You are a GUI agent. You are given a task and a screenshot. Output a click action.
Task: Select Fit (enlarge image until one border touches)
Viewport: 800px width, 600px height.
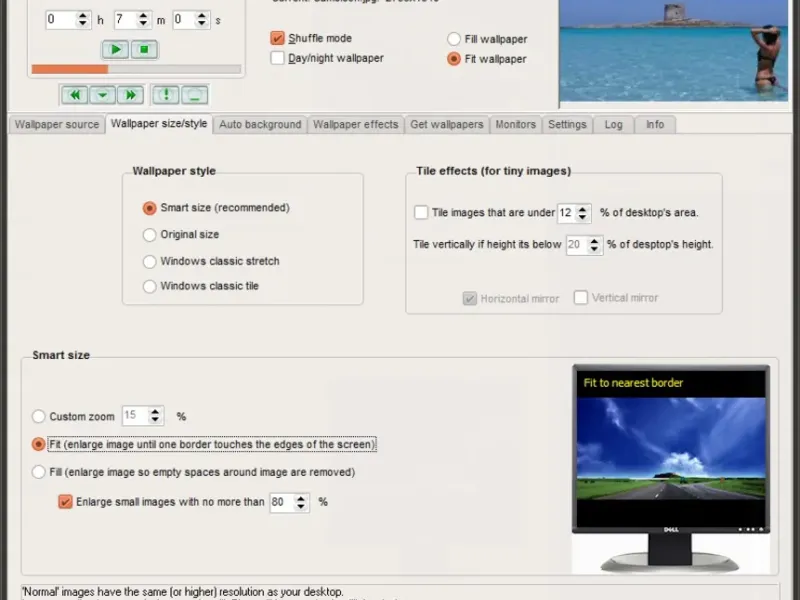pyautogui.click(x=38, y=444)
